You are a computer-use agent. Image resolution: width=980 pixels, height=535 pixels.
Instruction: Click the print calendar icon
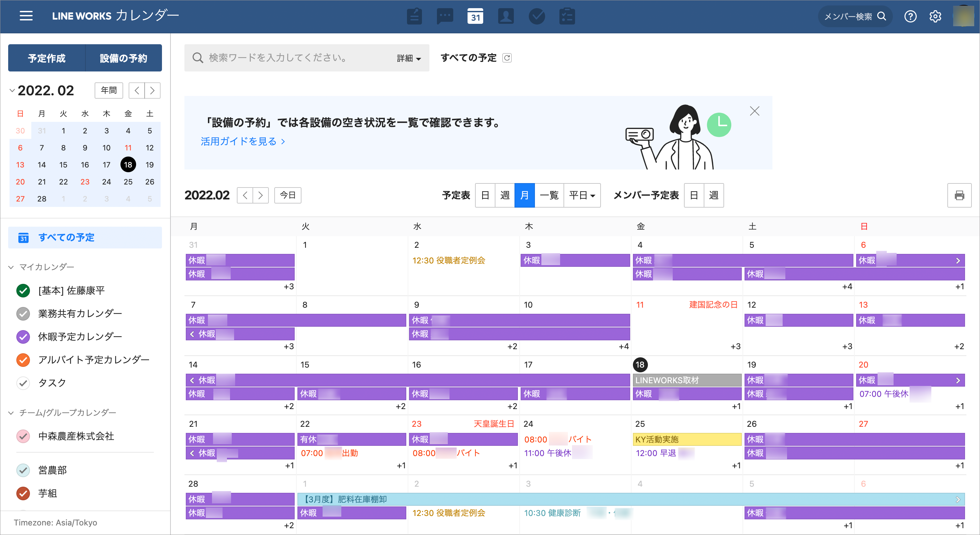(x=959, y=195)
